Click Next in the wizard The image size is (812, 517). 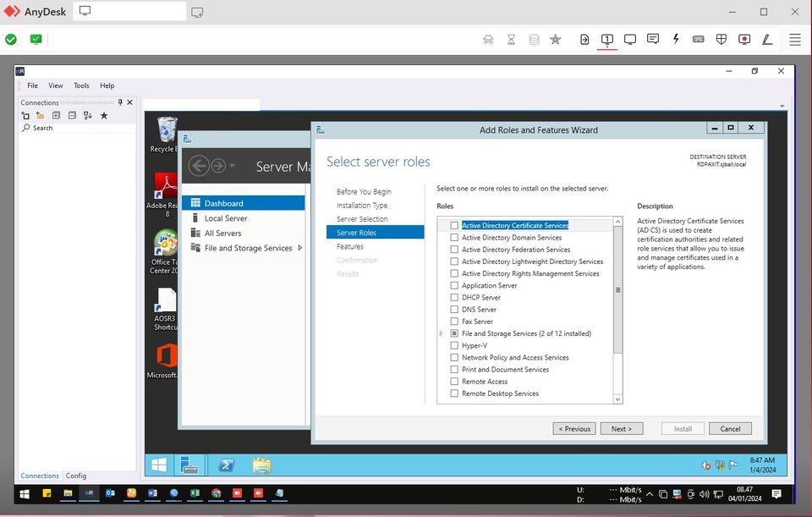[x=622, y=428]
